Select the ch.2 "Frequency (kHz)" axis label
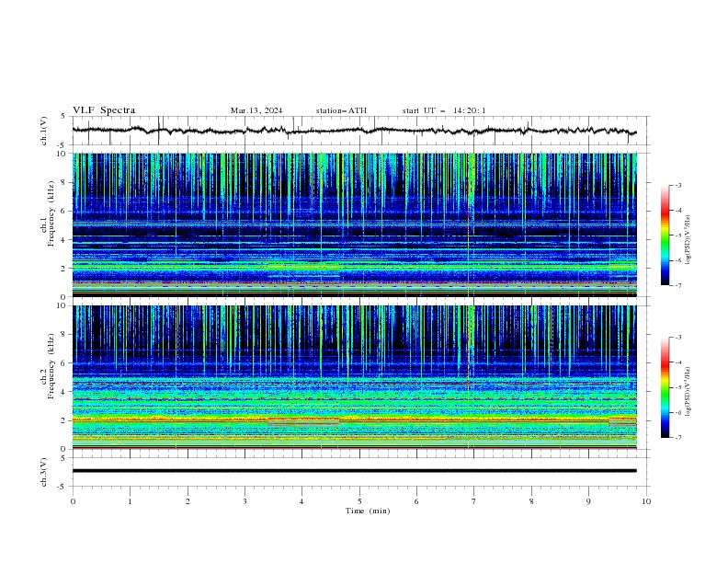Screen dimensions: 728x563 [51, 365]
